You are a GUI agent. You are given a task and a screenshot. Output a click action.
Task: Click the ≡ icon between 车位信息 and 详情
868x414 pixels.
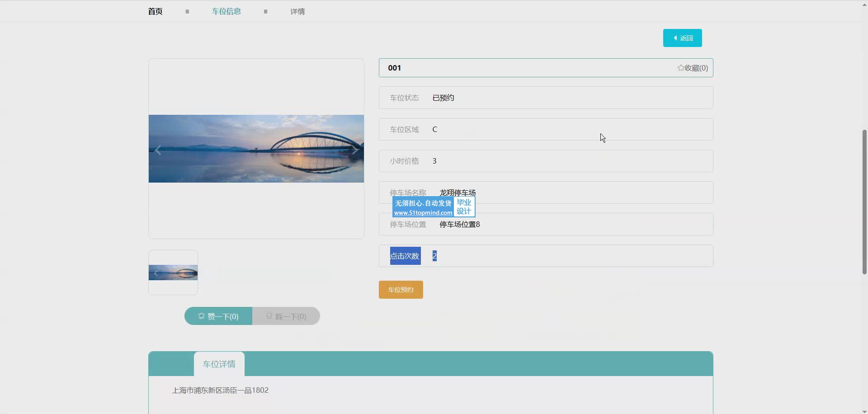coord(265,12)
